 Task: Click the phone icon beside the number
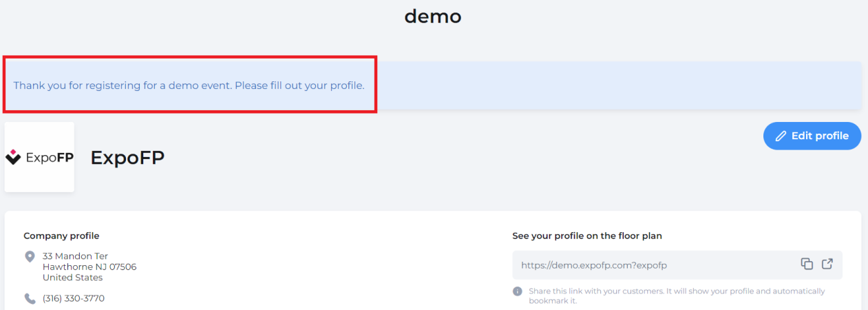(30, 298)
